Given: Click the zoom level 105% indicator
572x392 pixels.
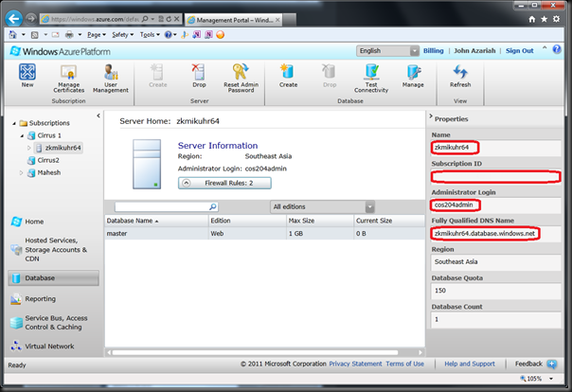Looking at the screenshot, I should (531, 379).
